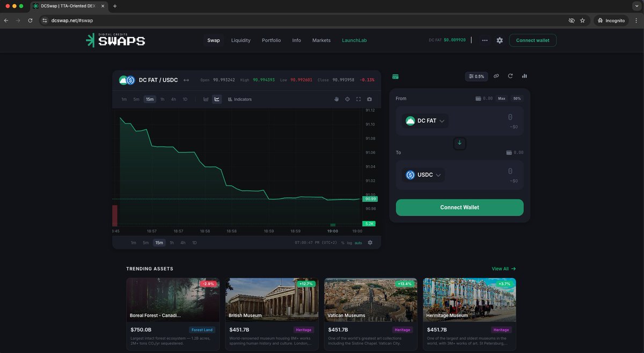Expand chart to fullscreen
This screenshot has height=353, width=644.
[x=358, y=99]
